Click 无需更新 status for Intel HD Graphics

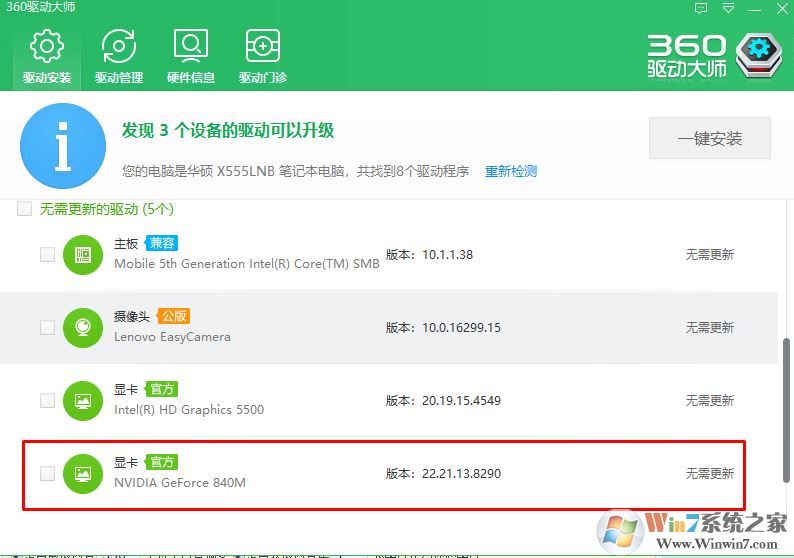(709, 401)
